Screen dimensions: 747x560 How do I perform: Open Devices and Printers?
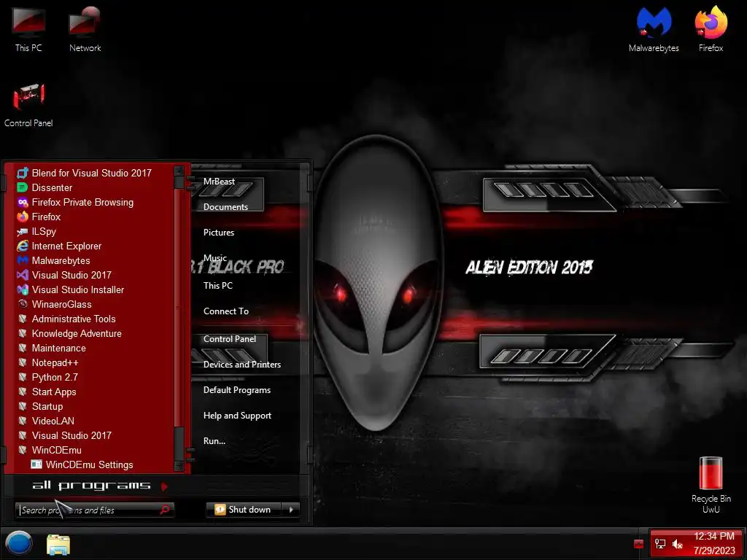tap(242, 365)
